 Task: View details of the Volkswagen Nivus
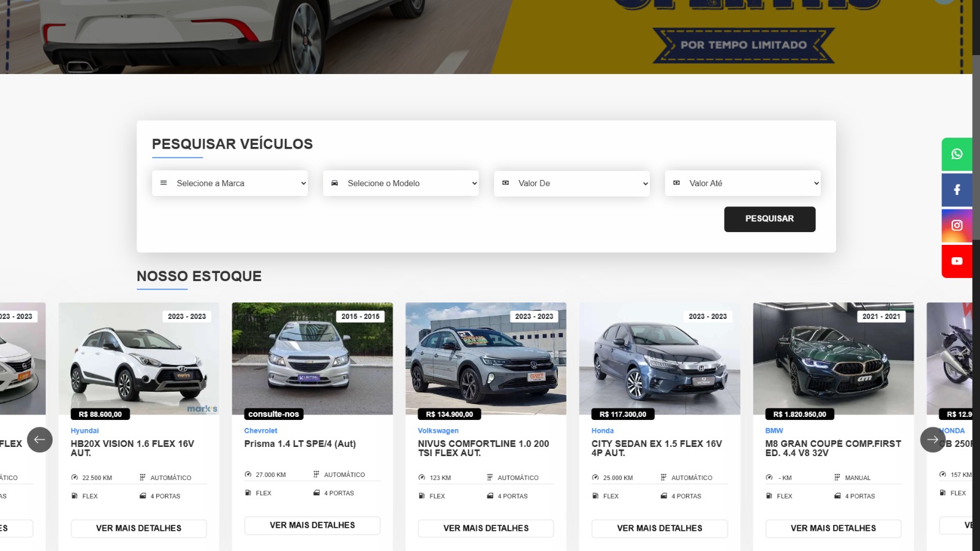tap(486, 528)
